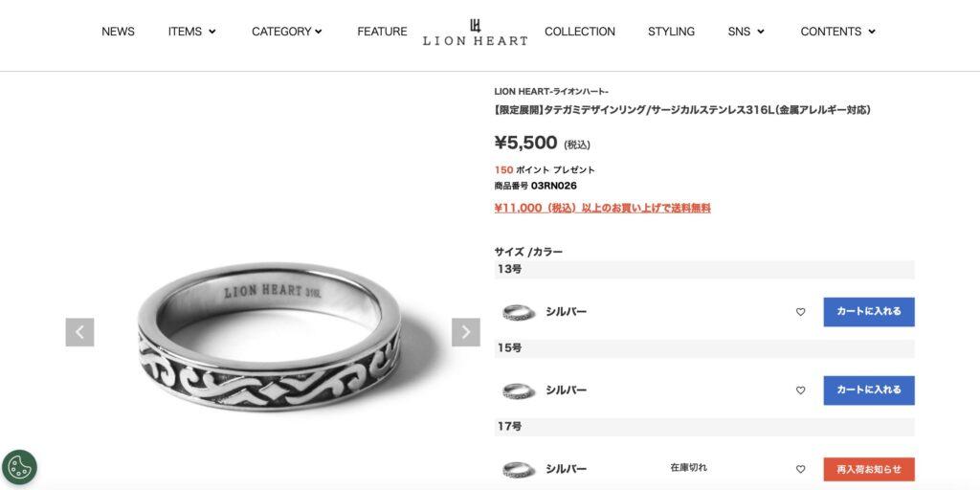Show the next product image

click(x=466, y=332)
